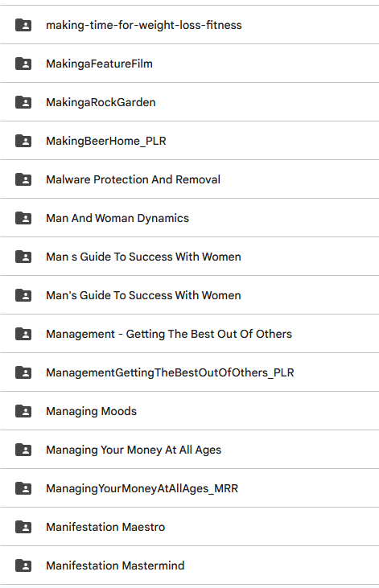Select the Man And Woman Dynamics folder name

click(x=117, y=218)
